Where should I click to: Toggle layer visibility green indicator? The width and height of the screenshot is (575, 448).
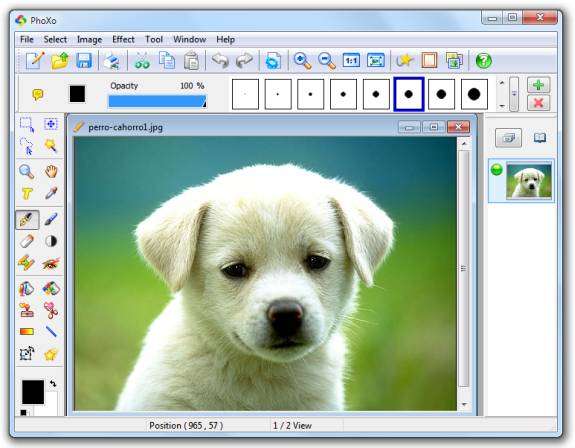496,170
